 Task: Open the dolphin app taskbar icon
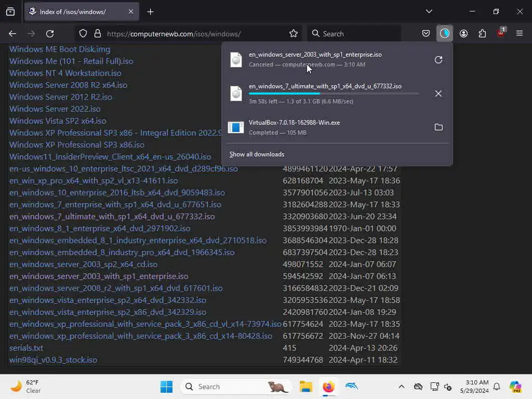tap(352, 386)
